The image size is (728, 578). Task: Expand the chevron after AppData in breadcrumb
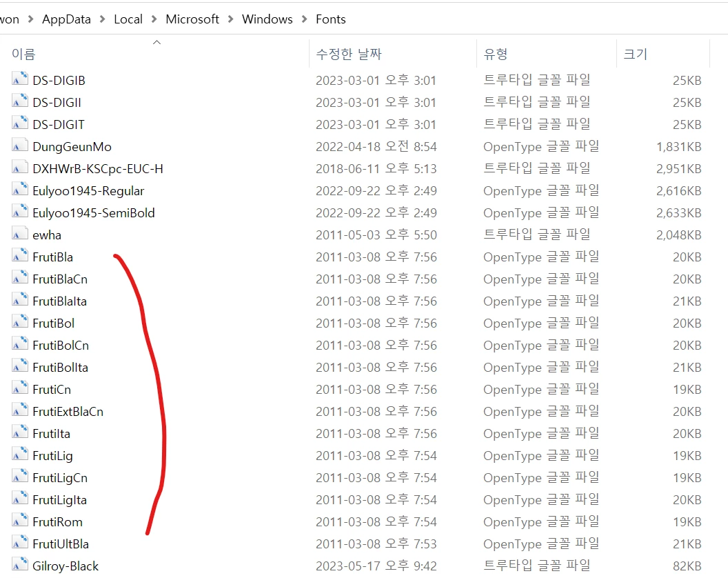click(102, 19)
